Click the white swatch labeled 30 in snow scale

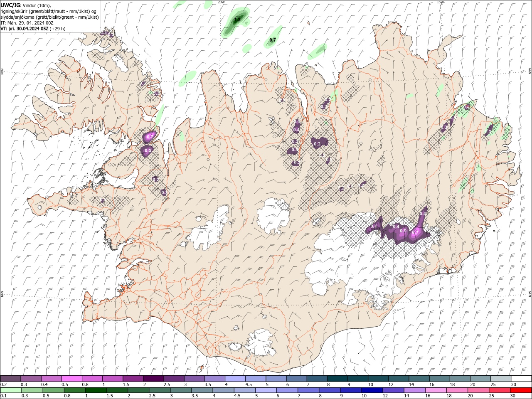[x=521, y=379]
